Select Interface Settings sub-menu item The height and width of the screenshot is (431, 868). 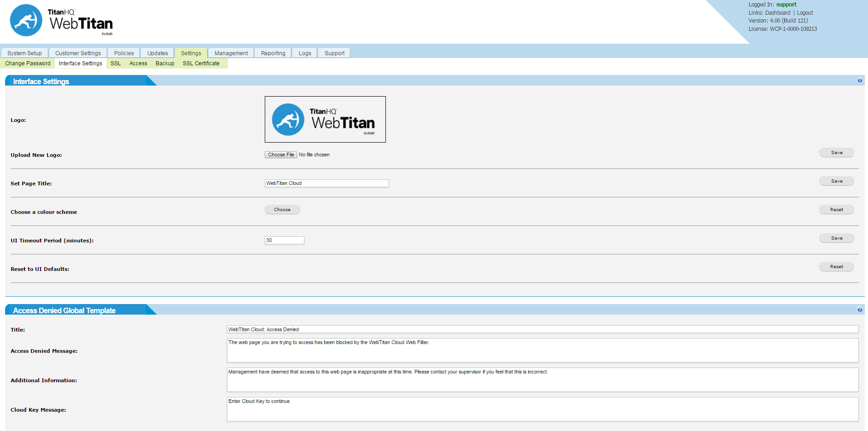click(x=81, y=63)
